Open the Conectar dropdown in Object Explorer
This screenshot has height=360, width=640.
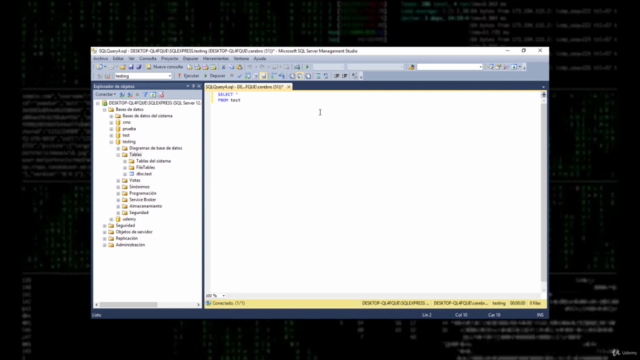[x=105, y=95]
